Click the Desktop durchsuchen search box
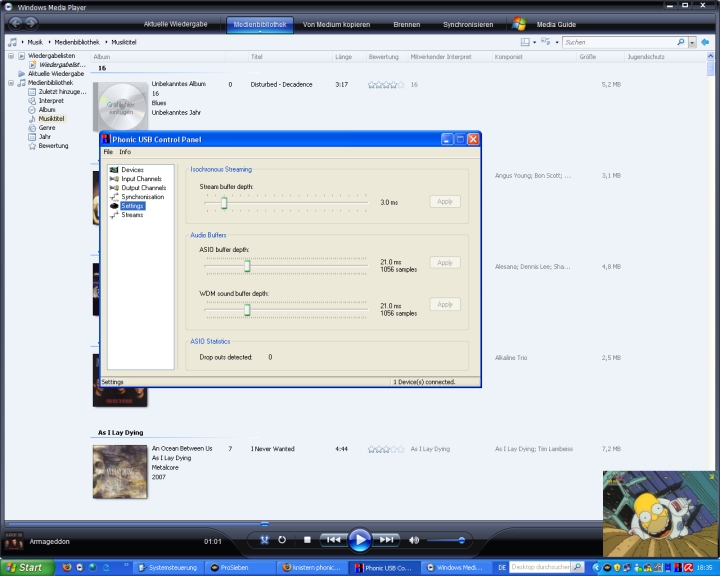720x576 pixels. point(540,567)
